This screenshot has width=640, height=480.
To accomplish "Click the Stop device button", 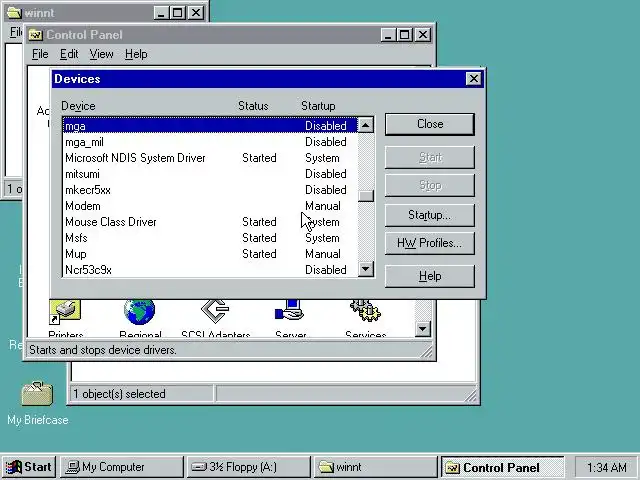I will click(x=430, y=185).
